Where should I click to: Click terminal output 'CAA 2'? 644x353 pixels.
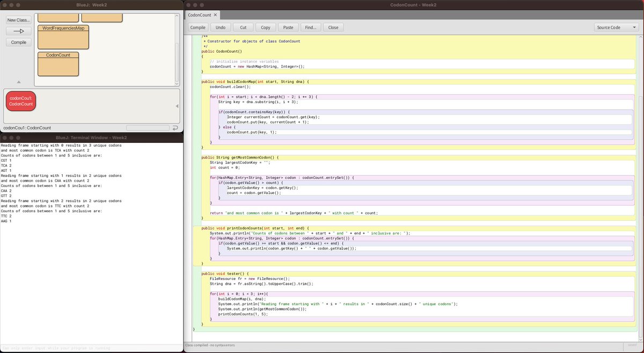[6, 191]
